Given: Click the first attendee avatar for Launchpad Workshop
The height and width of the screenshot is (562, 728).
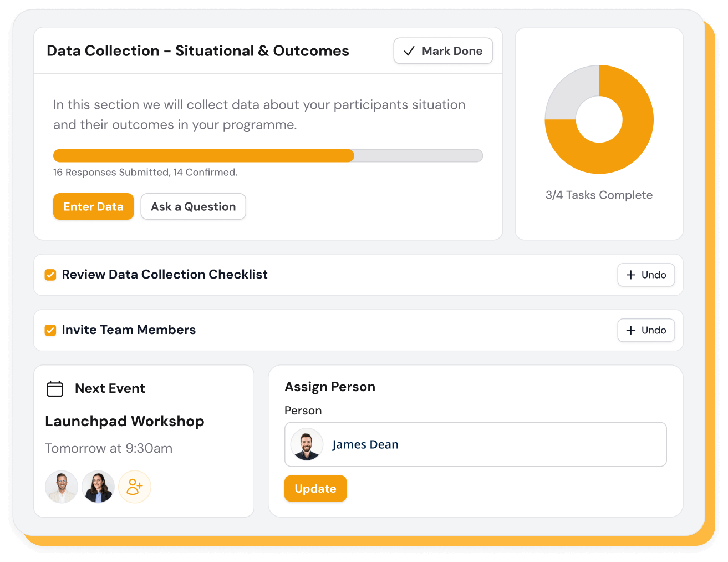Looking at the screenshot, I should pos(62,487).
